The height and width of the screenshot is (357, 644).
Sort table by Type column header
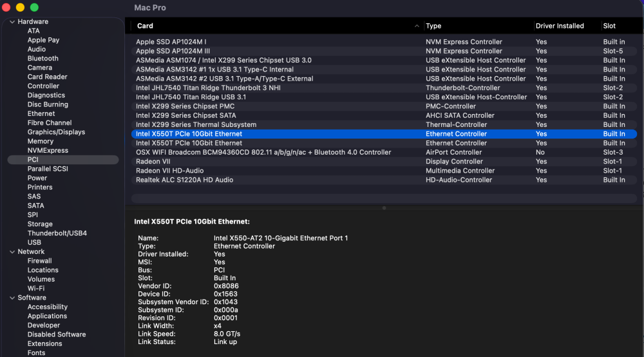tap(433, 26)
